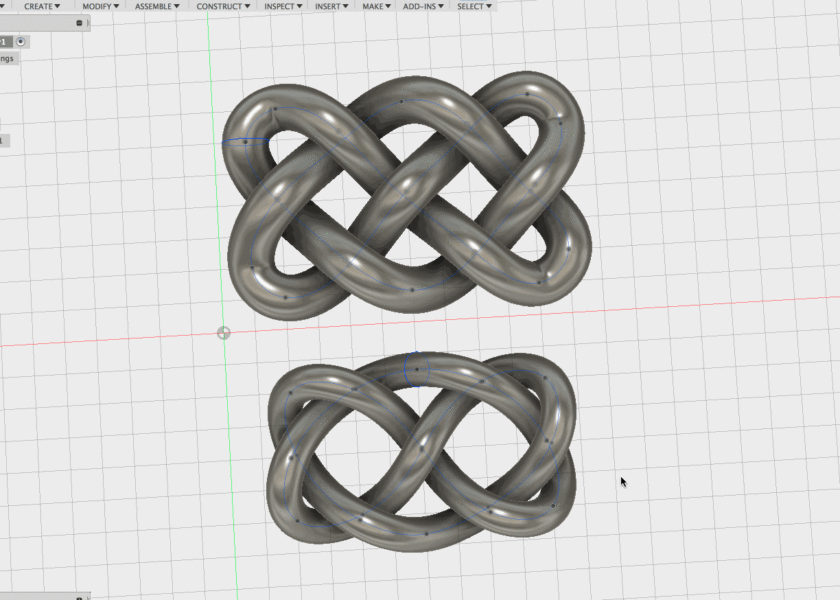
Task: Open the MODIFY dropdown menu
Action: point(98,6)
